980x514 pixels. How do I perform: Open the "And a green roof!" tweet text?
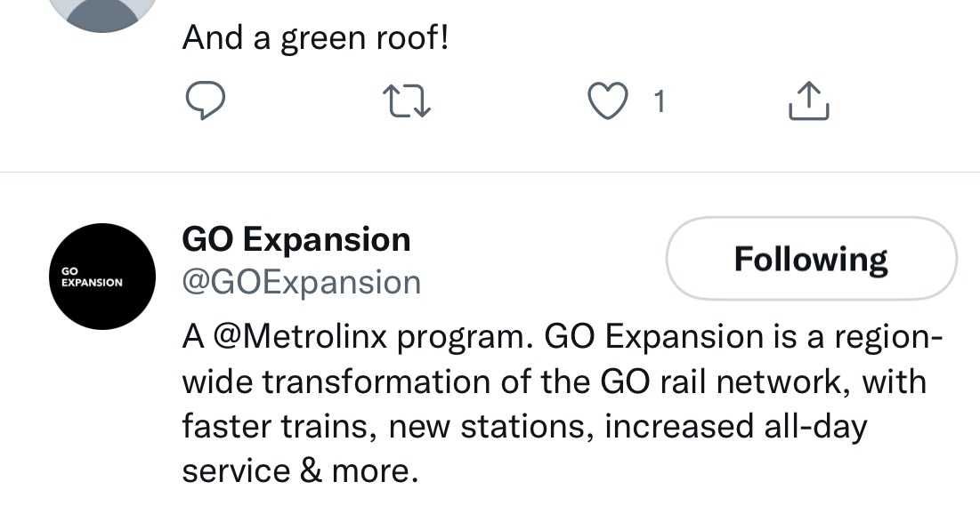click(315, 37)
